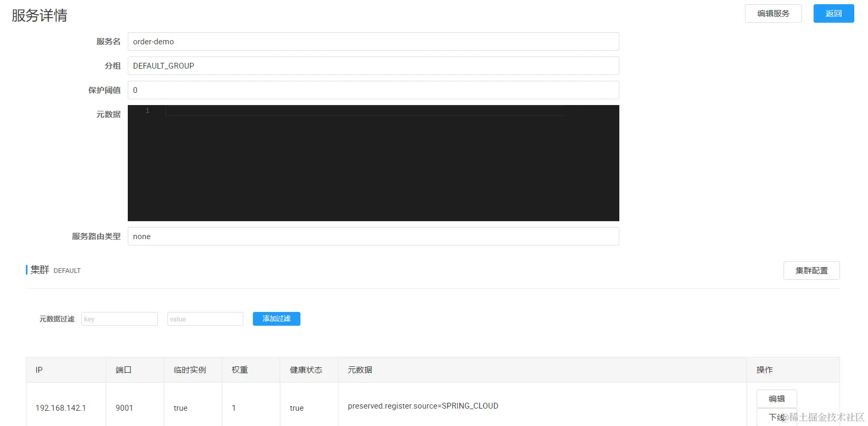Open 集群配置 cluster settings
Screen dimensions: 868x426
click(x=812, y=271)
